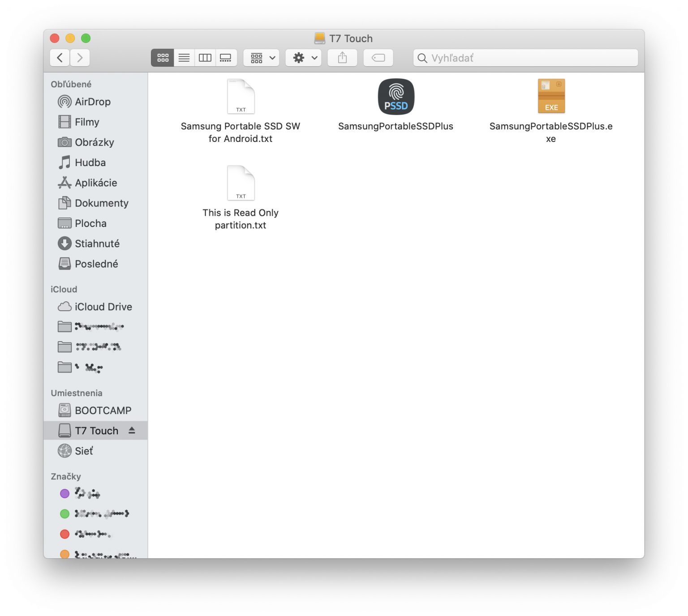Click the iCloud section header
Screen dimensions: 688x616
64,289
